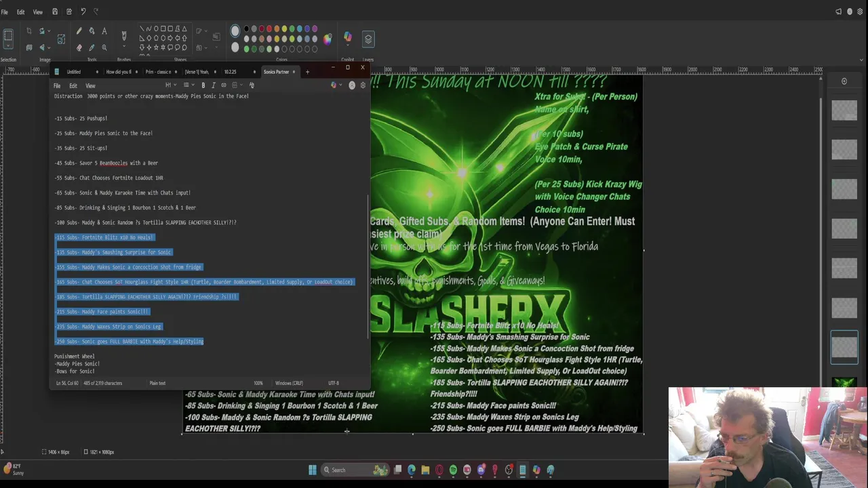Open Paint View menu
Image resolution: width=868 pixels, height=488 pixels.
coord(38,12)
